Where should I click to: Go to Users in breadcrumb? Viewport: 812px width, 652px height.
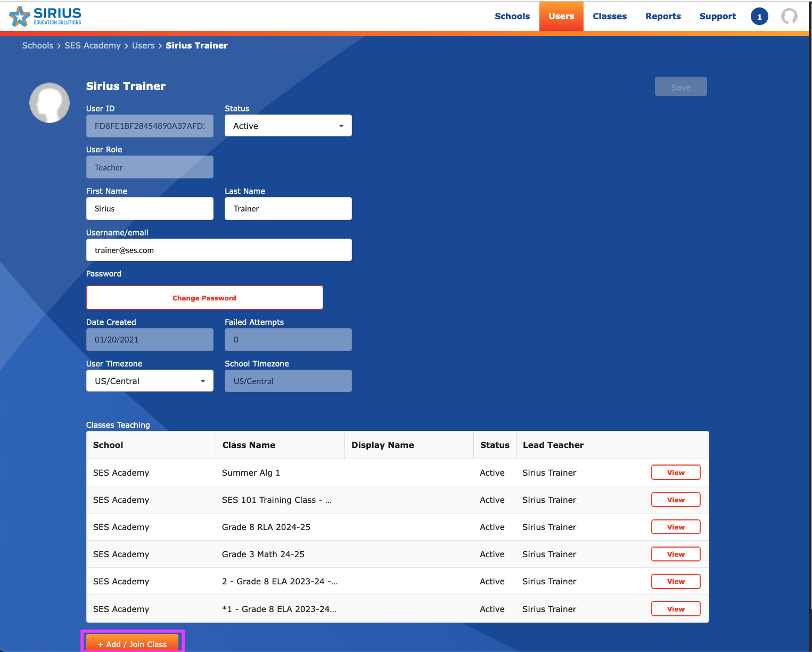(143, 46)
